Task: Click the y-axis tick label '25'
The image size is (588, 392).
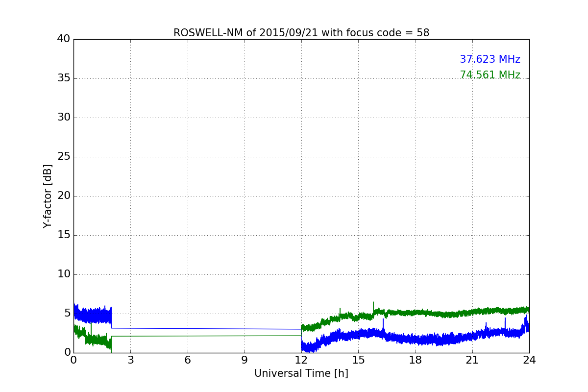Action: point(64,157)
